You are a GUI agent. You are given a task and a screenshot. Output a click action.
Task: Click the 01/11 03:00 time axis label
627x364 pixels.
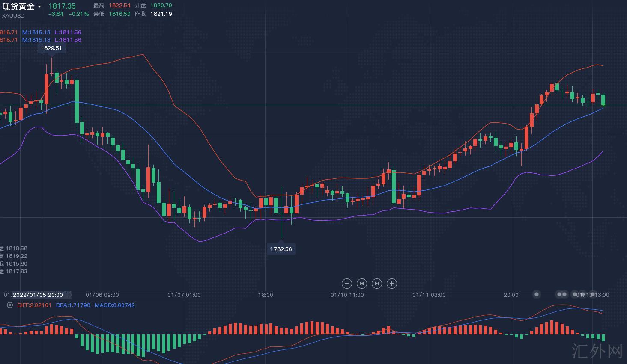point(429,295)
